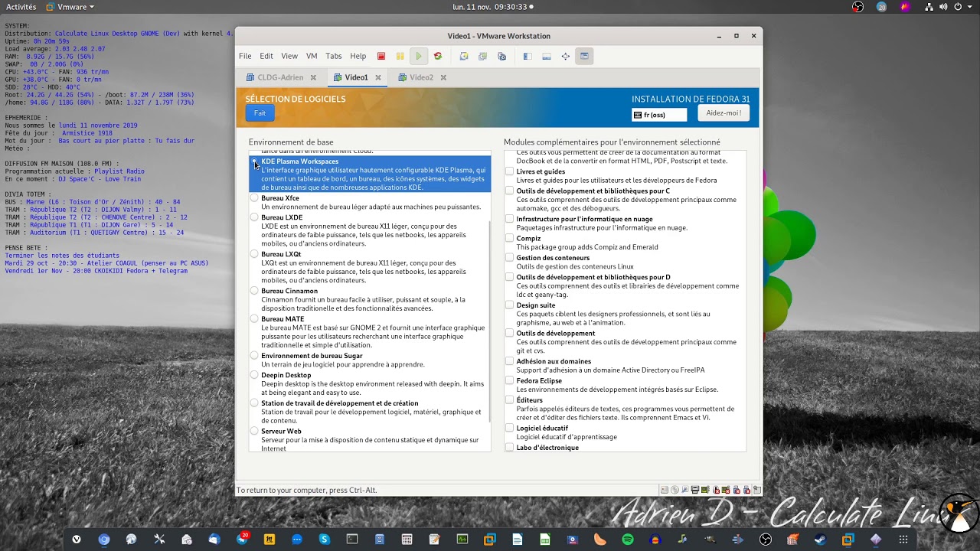Image resolution: width=980 pixels, height=551 pixels.
Task: Open the OBS Studio dock icon
Action: [766, 540]
